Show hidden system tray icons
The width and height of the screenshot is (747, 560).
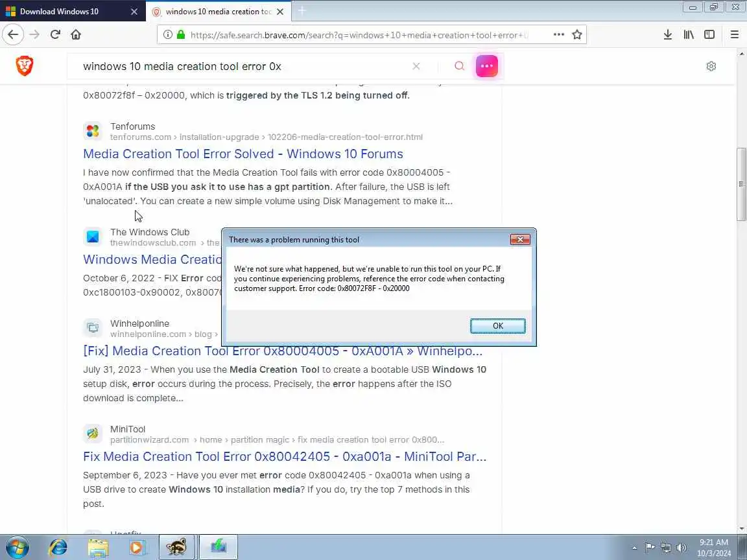(634, 548)
